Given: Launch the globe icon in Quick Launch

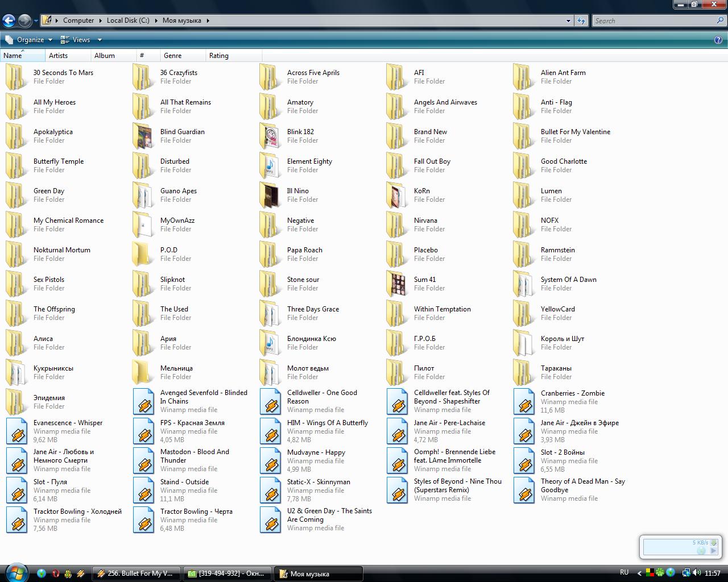Looking at the screenshot, I should (x=42, y=573).
